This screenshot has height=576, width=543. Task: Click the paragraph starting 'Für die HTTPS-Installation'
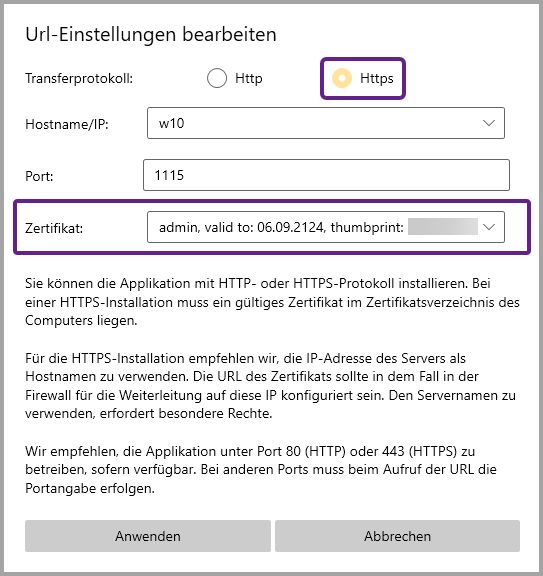coord(270,386)
